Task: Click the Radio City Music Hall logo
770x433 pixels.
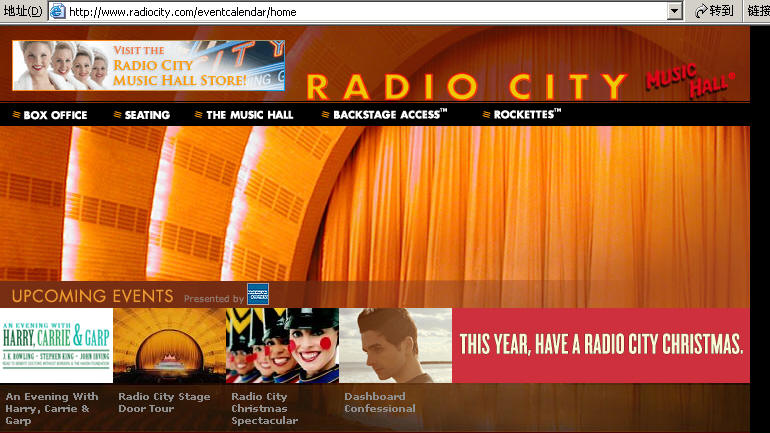Action: (521, 82)
